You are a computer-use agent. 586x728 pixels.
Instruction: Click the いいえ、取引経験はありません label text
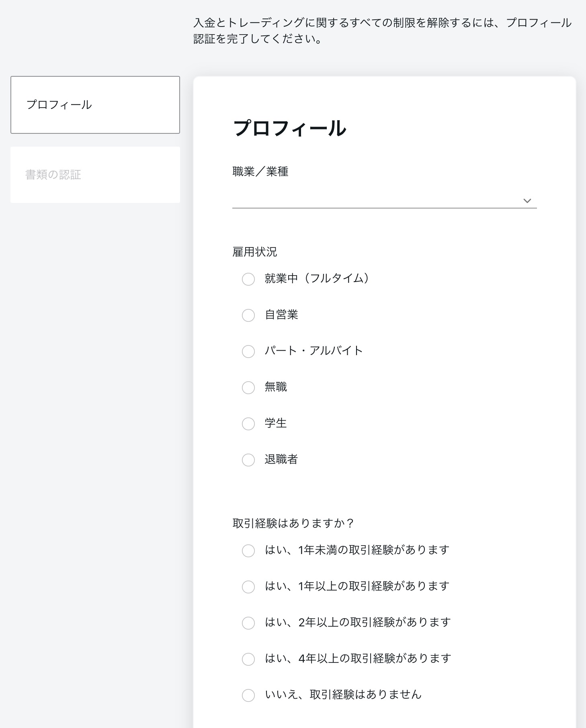[343, 695]
